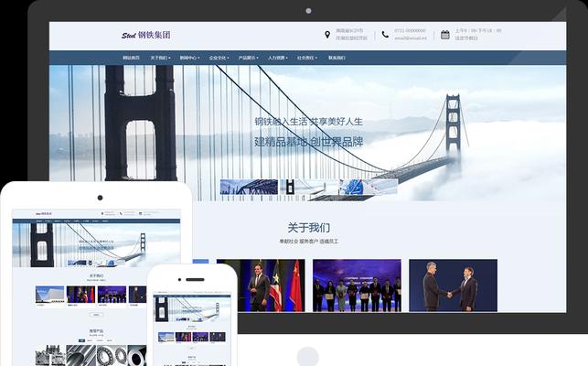
Task: Click the location pin icon
Action: click(x=327, y=35)
